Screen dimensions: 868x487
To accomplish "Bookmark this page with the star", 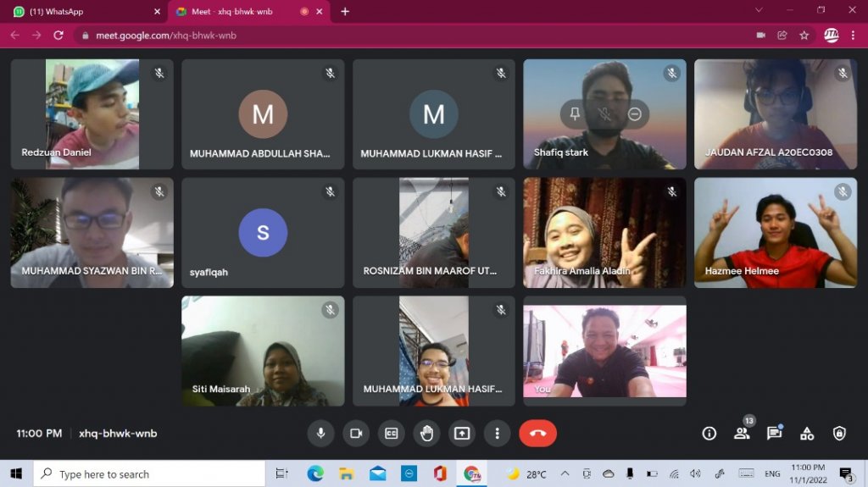I will coord(804,36).
